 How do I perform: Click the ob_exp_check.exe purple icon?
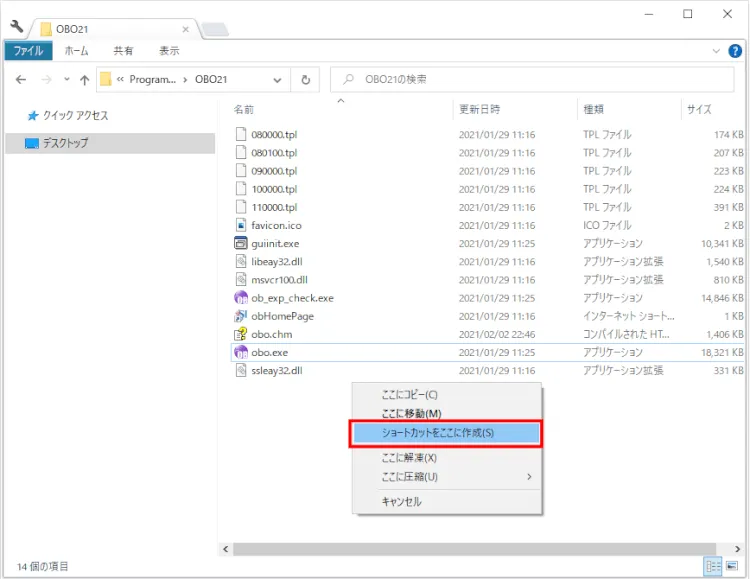(x=241, y=298)
